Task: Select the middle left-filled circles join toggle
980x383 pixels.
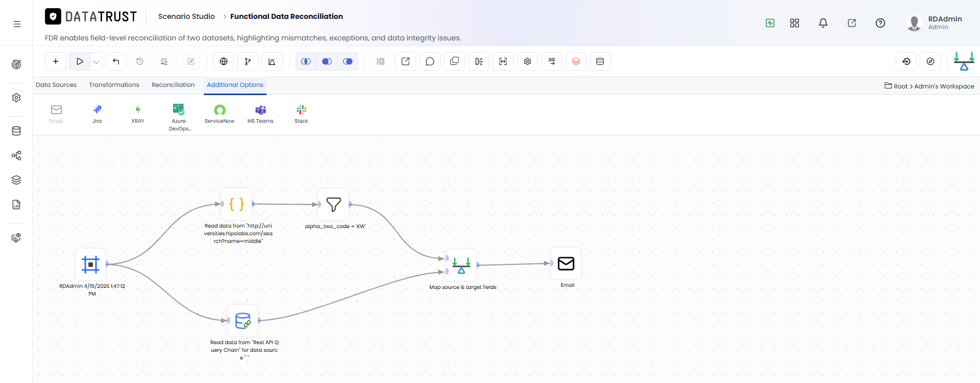Action: (x=327, y=61)
